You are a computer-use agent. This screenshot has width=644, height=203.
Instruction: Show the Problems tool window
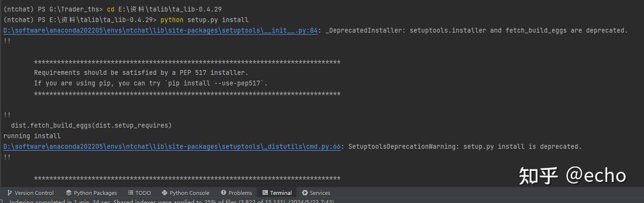pyautogui.click(x=236, y=193)
